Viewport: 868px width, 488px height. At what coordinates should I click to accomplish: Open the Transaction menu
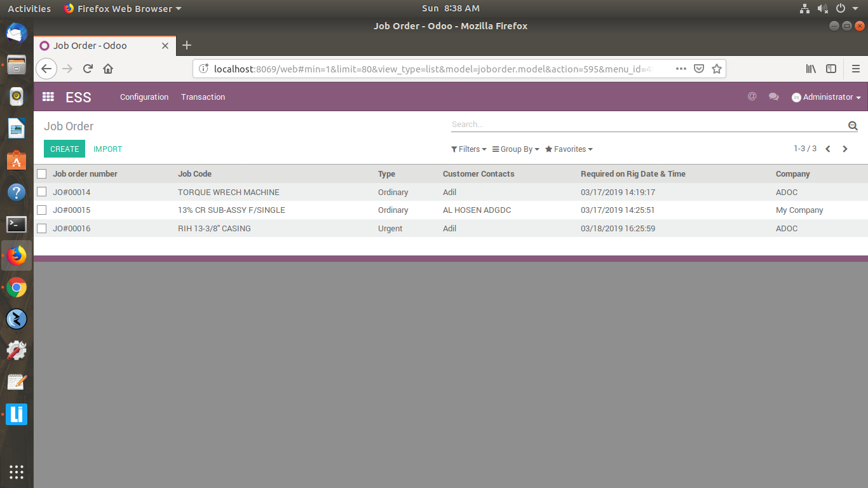[203, 97]
